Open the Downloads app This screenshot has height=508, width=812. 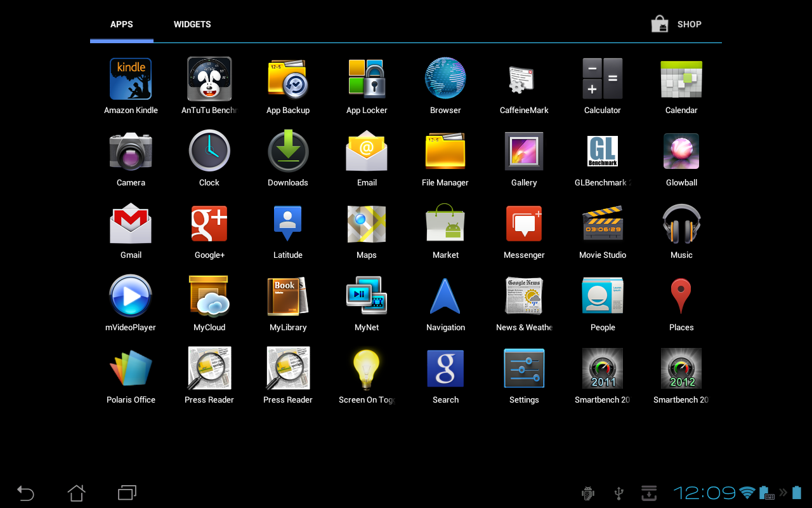point(288,151)
